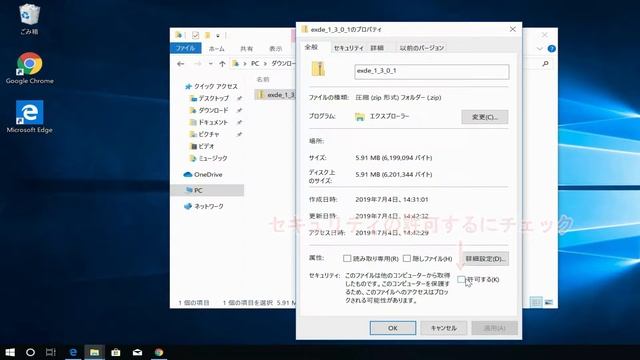Open the ファイル menu in Explorer

pos(185,48)
